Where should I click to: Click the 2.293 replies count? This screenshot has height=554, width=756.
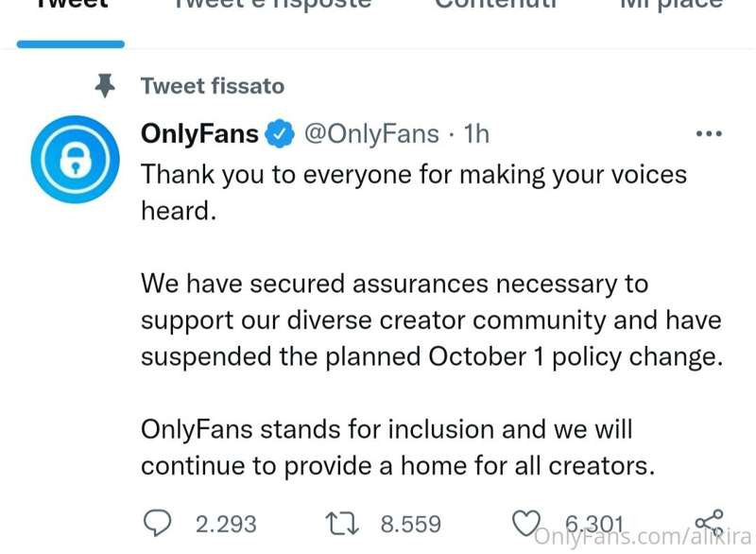(x=226, y=525)
